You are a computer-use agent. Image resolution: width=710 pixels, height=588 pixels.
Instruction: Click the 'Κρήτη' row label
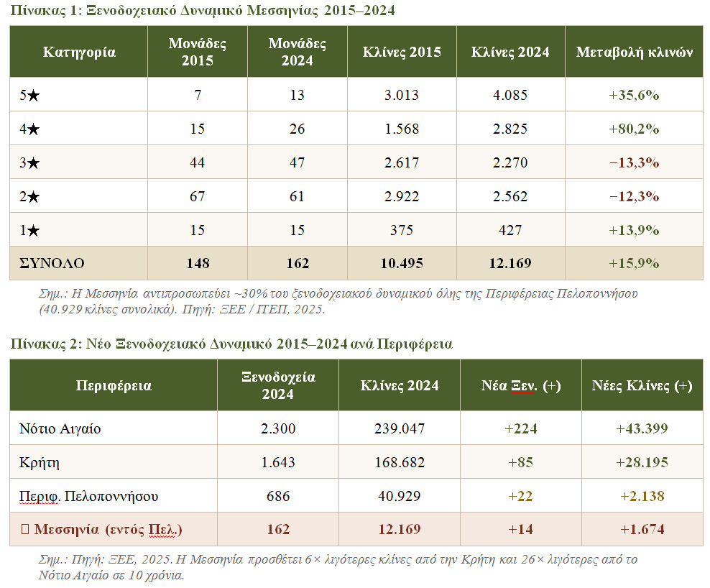click(40, 462)
